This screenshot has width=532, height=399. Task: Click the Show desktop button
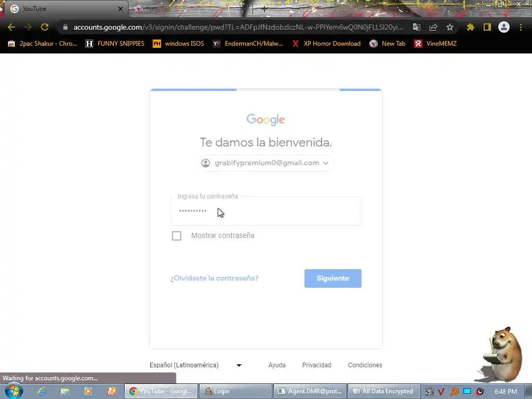(x=528, y=391)
